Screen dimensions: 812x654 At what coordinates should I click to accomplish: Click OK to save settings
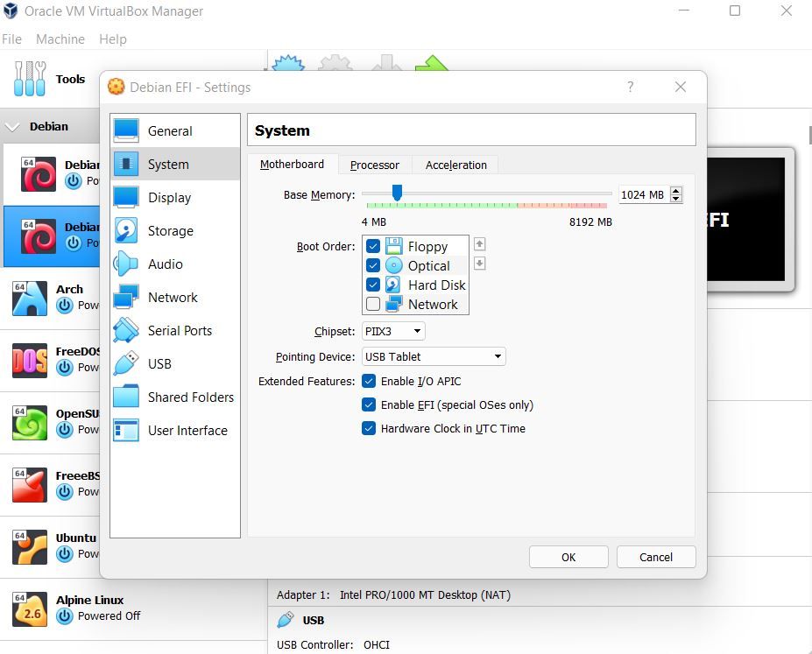coord(568,557)
